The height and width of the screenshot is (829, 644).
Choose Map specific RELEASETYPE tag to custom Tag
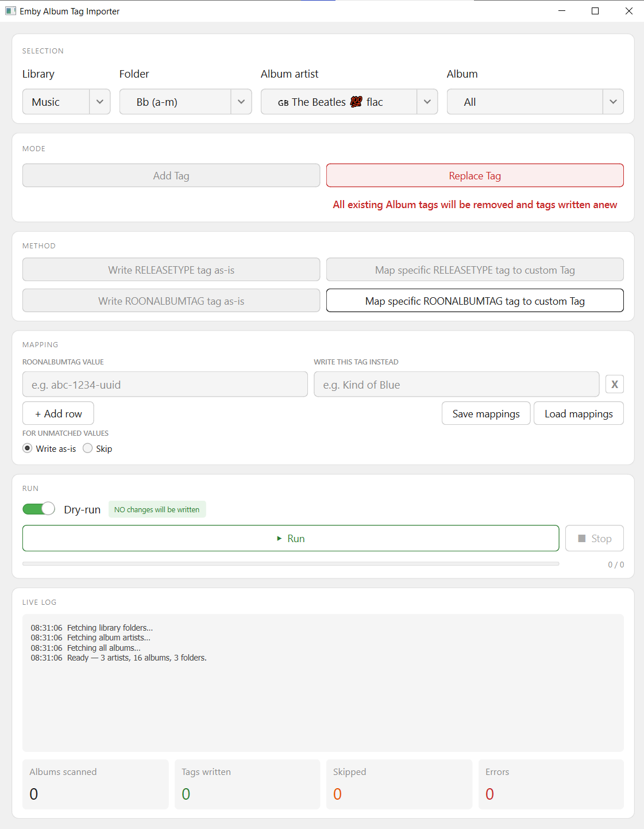pos(475,270)
